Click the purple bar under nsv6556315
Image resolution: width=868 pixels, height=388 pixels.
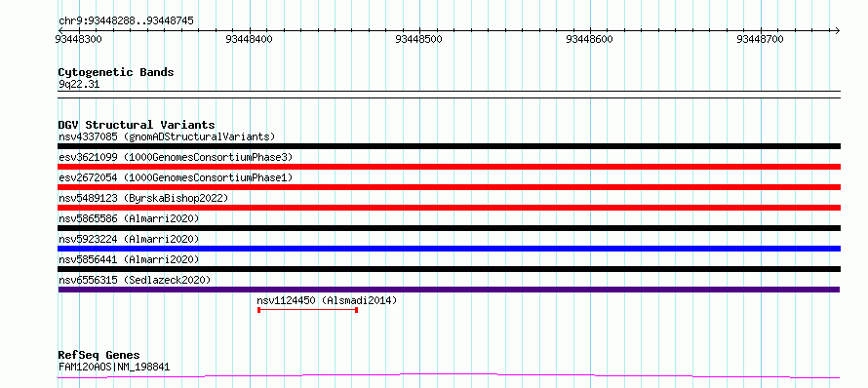[449, 290]
